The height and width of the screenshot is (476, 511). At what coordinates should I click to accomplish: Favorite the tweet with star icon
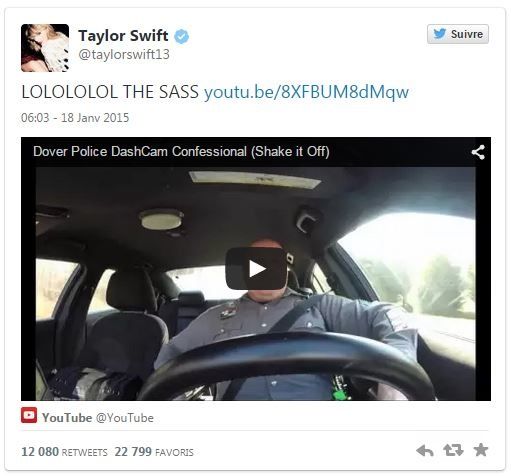pyautogui.click(x=481, y=450)
